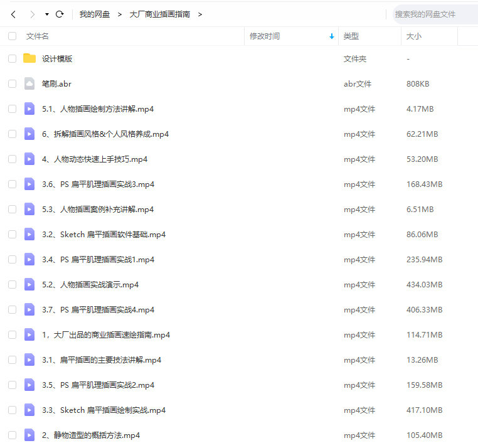
Task: Click video icon for 5.1、人物插画绘制方法讲解.mp4
Action: (29, 109)
